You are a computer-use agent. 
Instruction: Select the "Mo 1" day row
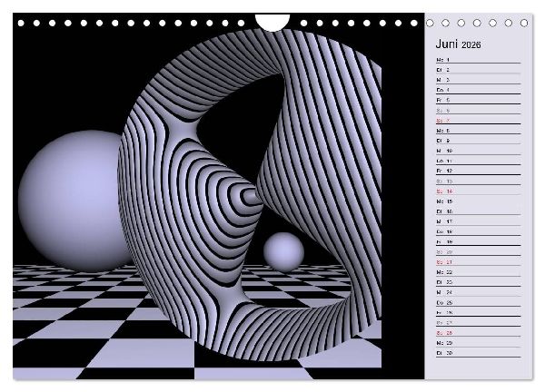(x=479, y=60)
